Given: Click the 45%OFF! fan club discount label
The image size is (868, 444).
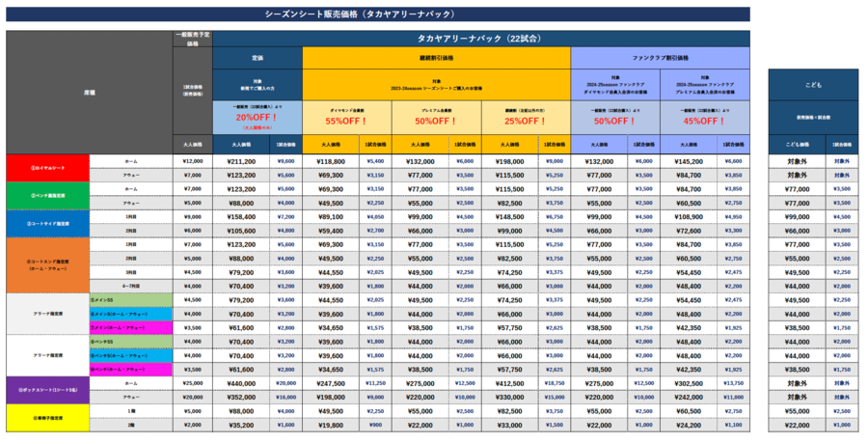Looking at the screenshot, I should pos(704,123).
